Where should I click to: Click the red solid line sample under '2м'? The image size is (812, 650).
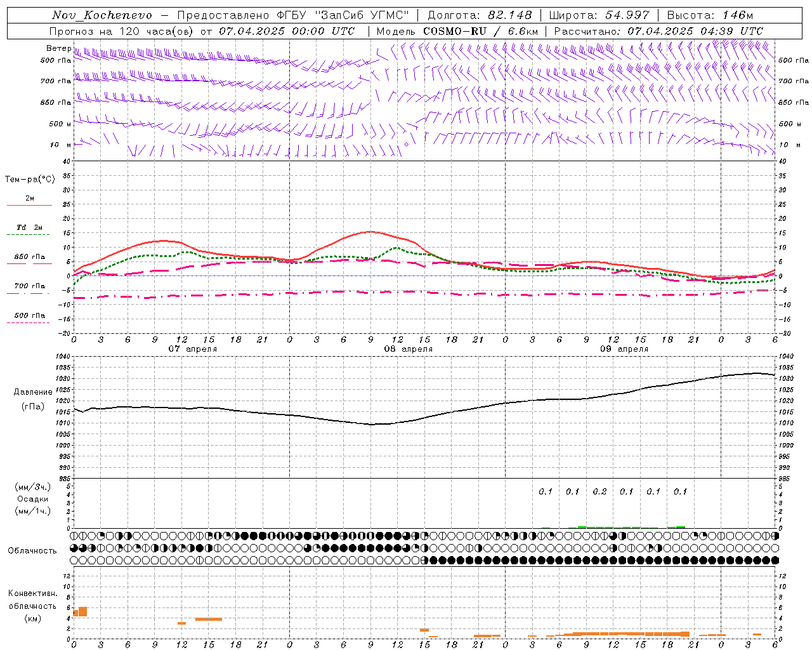pyautogui.click(x=29, y=206)
